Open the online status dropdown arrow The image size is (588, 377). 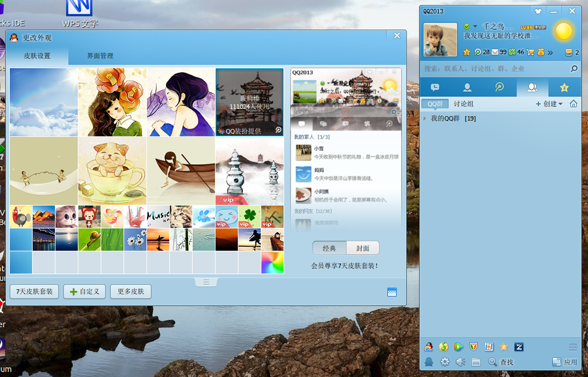coord(475,27)
